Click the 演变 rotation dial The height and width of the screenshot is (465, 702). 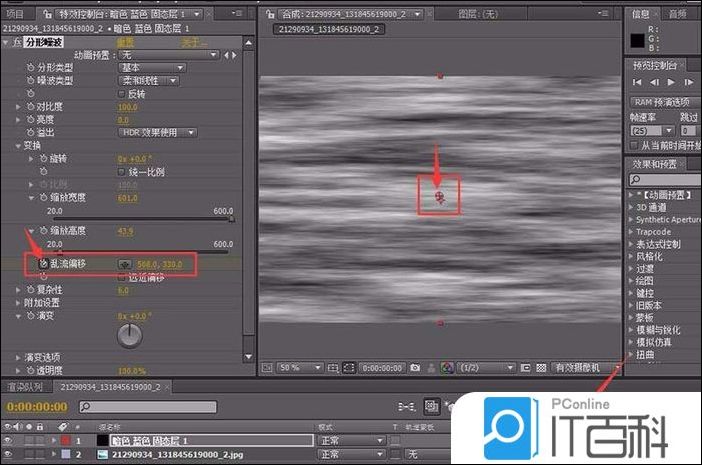coord(130,336)
